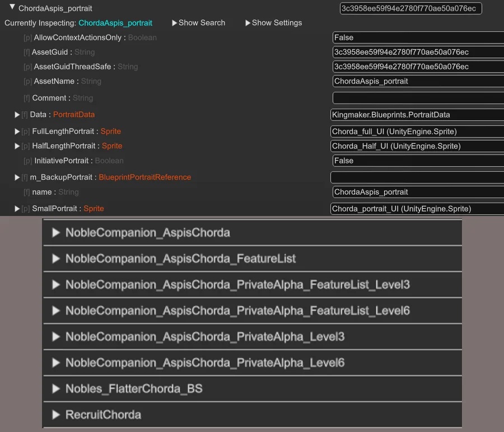Click the Chorda_portrait_UI sprite value field

tap(417, 209)
